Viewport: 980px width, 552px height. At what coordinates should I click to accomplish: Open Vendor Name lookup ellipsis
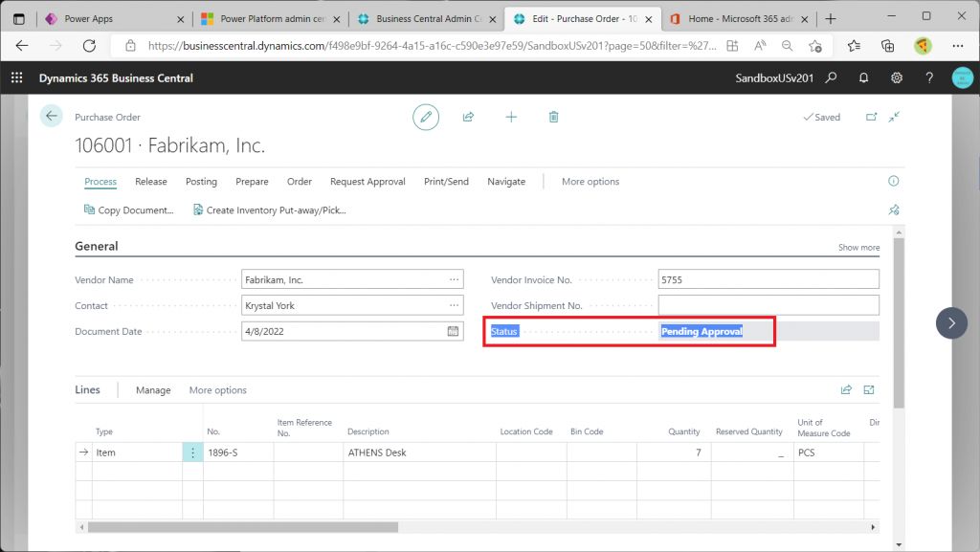(454, 279)
